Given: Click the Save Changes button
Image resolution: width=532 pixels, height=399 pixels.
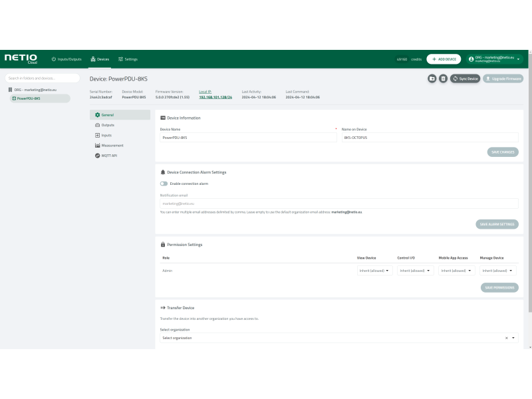Looking at the screenshot, I should [x=503, y=152].
